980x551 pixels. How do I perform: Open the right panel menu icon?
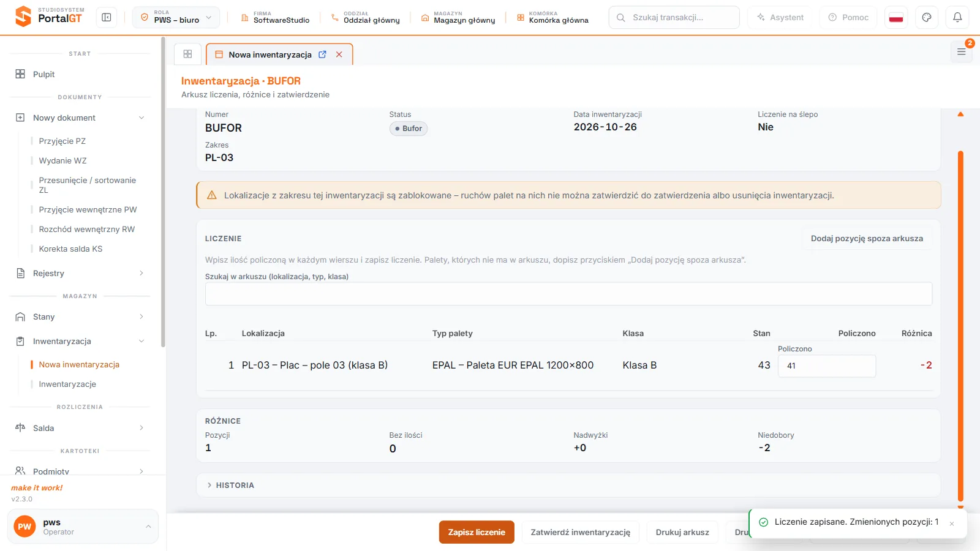coord(961,52)
